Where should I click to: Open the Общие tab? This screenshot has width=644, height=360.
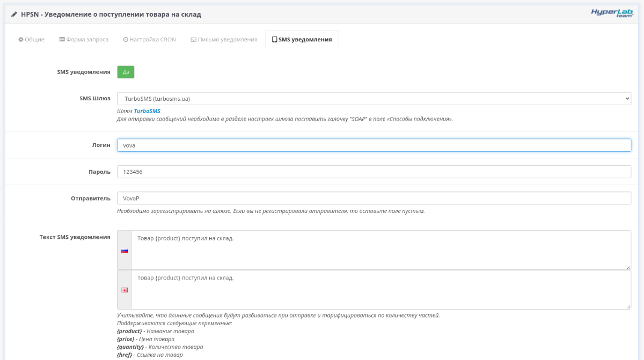tap(31, 40)
